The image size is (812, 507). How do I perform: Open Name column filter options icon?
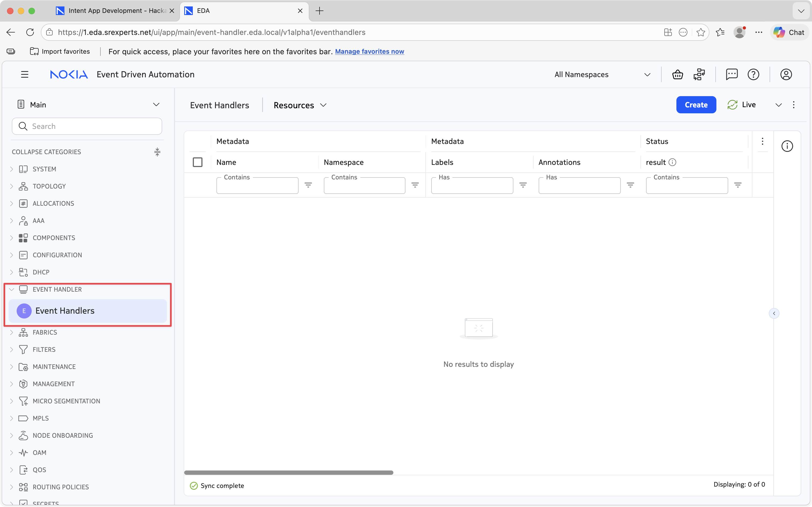[308, 185]
